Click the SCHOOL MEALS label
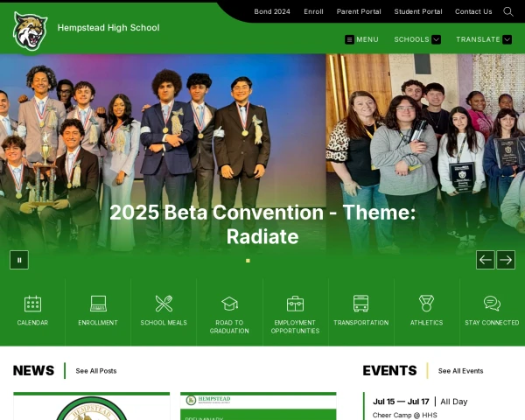Image resolution: width=525 pixels, height=420 pixels. coord(164,323)
